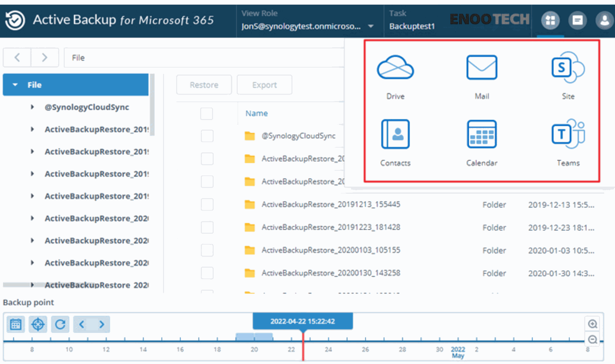Viewport: 615px width, 364px height.
Task: Check box for ActiveBackupRestore_20200103_105155
Action: (207, 250)
